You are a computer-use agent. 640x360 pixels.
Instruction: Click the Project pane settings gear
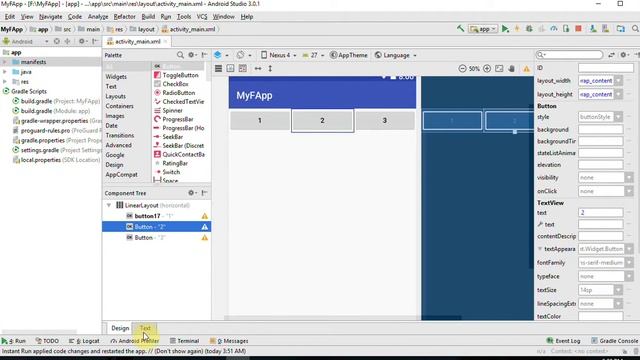(82, 41)
